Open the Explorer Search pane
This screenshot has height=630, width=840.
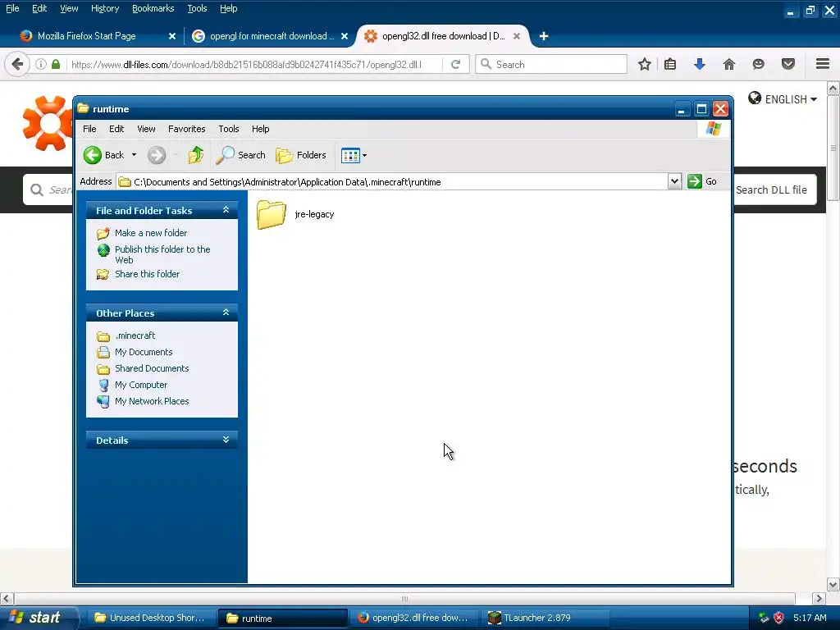click(x=240, y=155)
